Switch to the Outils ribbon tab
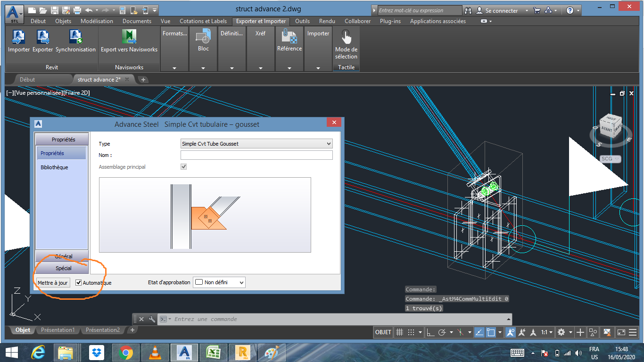The height and width of the screenshot is (362, 644). click(x=302, y=21)
